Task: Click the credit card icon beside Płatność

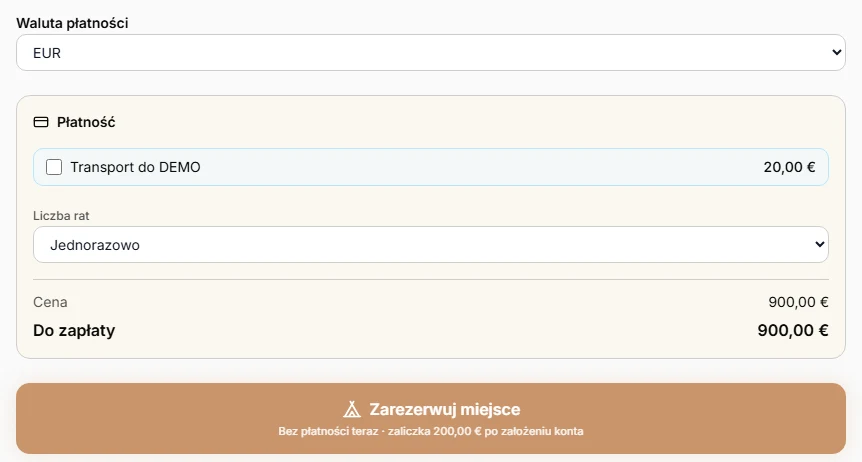Action: coord(41,122)
